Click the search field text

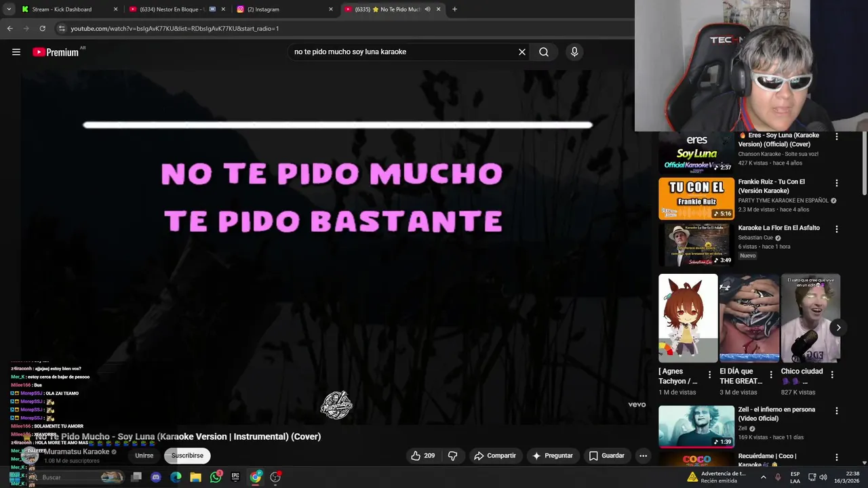coord(350,52)
